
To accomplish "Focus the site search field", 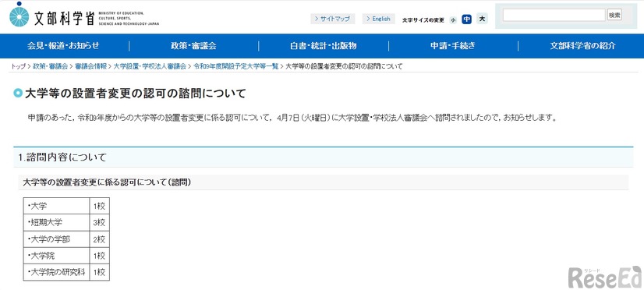I will tap(554, 15).
